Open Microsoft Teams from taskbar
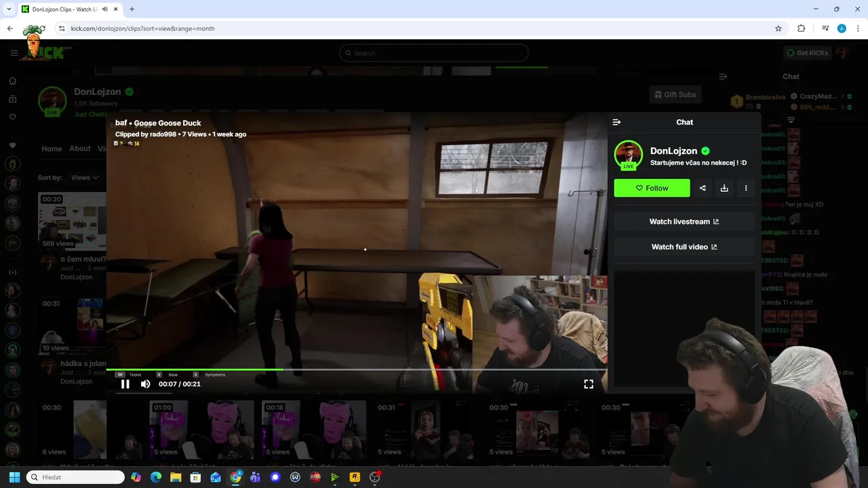This screenshot has width=868, height=488. coord(255,477)
